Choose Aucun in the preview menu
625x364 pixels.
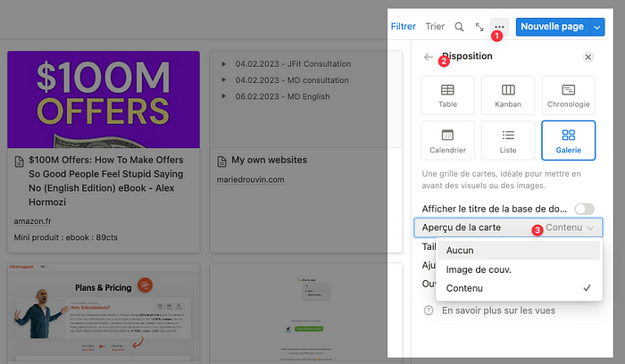click(x=519, y=251)
